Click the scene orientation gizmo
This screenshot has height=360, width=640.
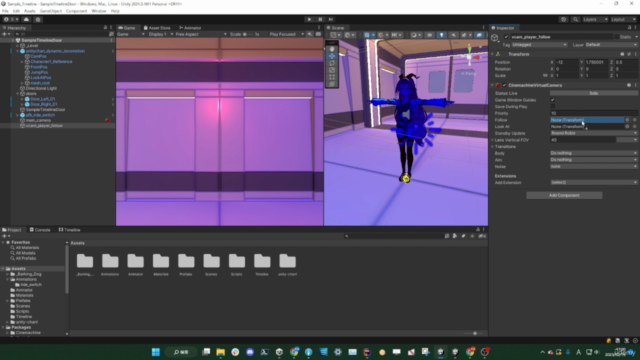tap(469, 57)
